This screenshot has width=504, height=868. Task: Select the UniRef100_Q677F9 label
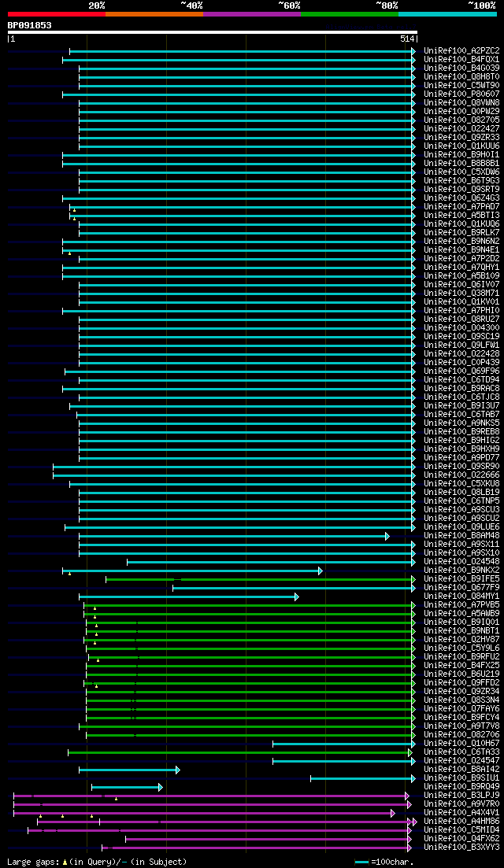pyautogui.click(x=462, y=588)
